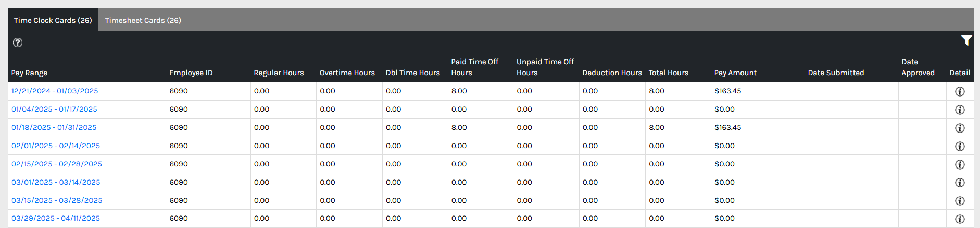Sort by the Pay Amount column header

click(x=735, y=73)
